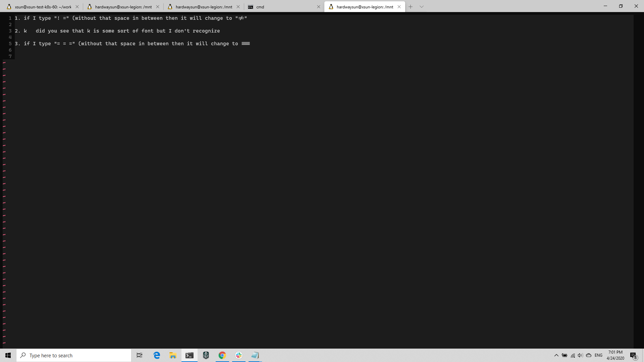Open Notepad from the taskbar

pos(255,355)
